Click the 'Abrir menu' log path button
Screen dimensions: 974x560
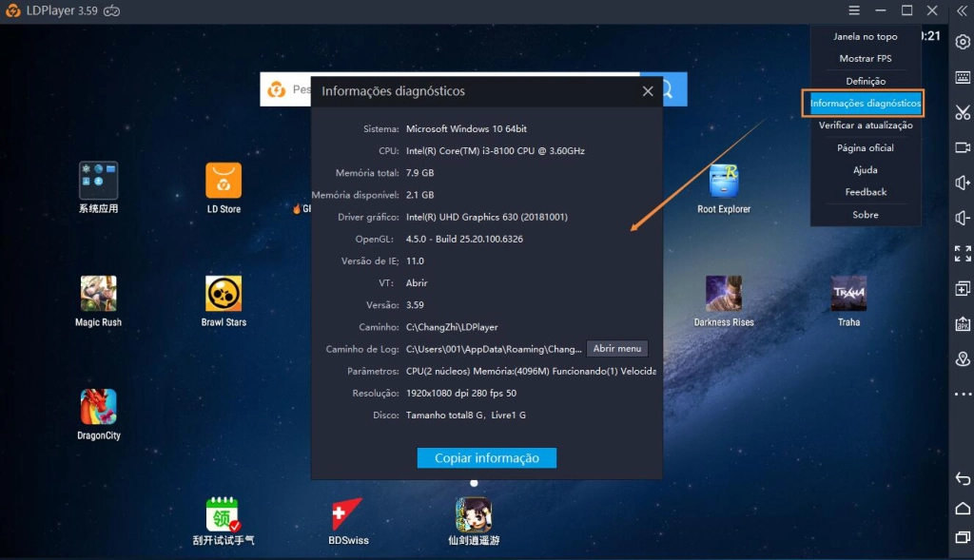pyautogui.click(x=616, y=348)
